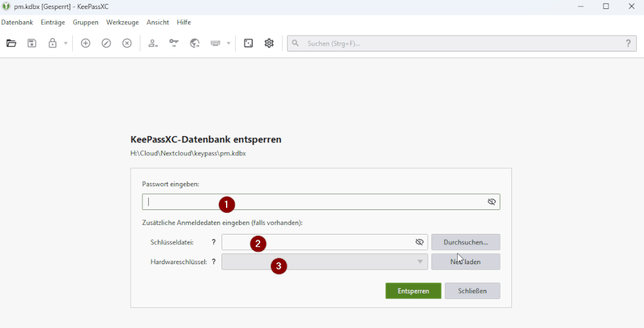Viewport: 644px width, 328px height.
Task: Copy password key toolbar icon
Action: [x=174, y=43]
